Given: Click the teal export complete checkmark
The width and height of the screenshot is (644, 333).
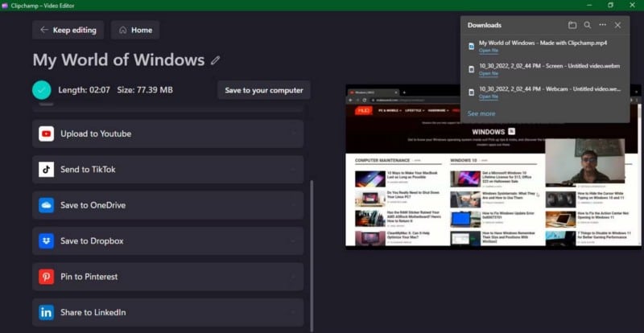Looking at the screenshot, I should 42,90.
